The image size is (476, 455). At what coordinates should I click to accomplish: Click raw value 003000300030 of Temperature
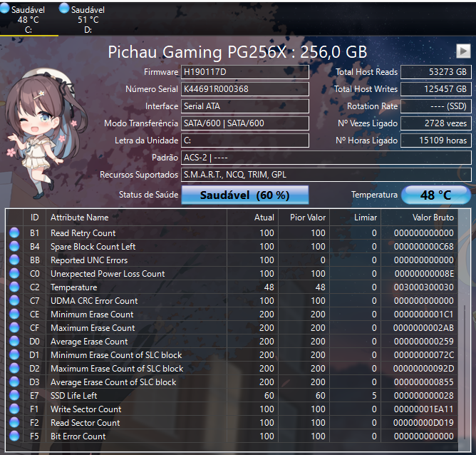click(x=423, y=287)
